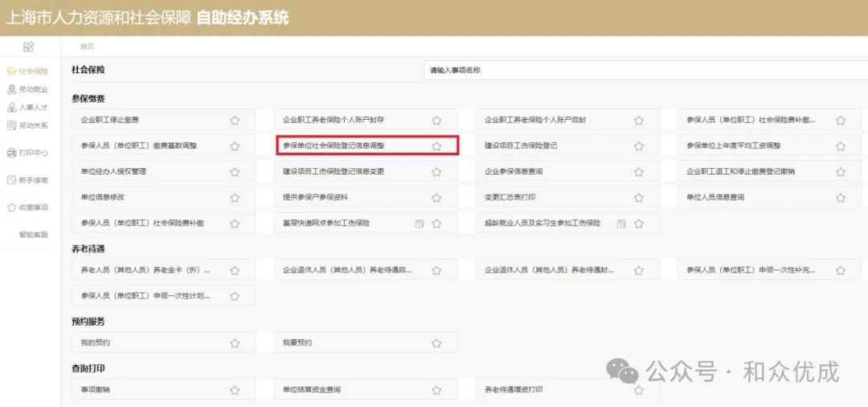Screen dimensions: 868x407
Task: Star the 养老人员（其他人员）养老金卡 item
Action: click(x=235, y=271)
